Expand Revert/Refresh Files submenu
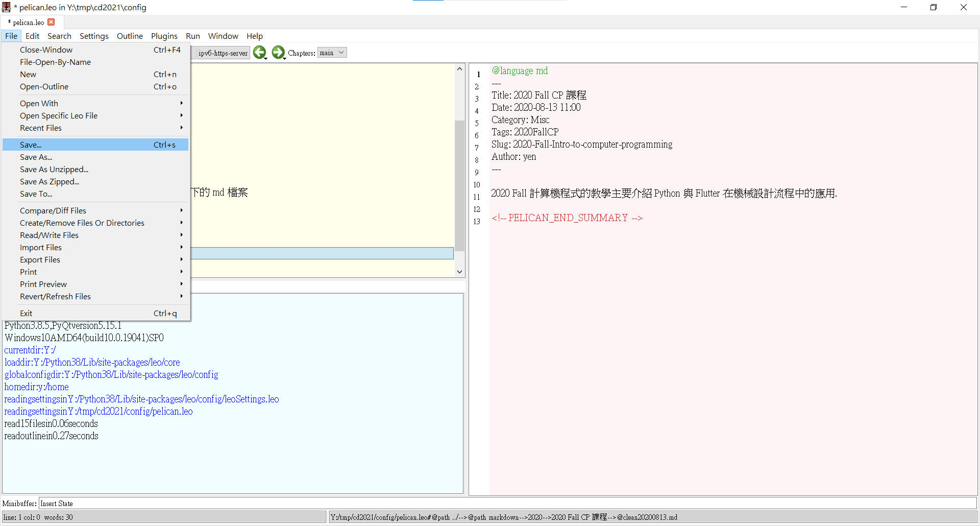Viewport: 980px width, 526px height. tap(95, 296)
